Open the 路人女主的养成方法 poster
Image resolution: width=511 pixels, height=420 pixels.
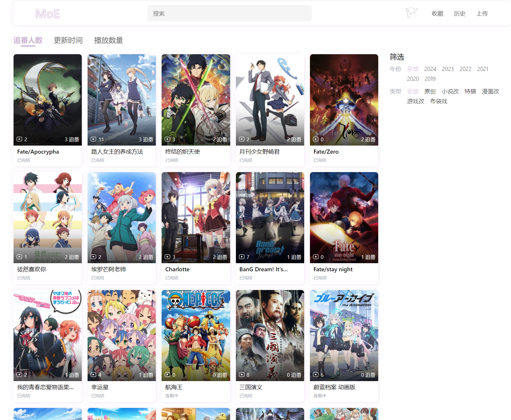click(x=122, y=100)
